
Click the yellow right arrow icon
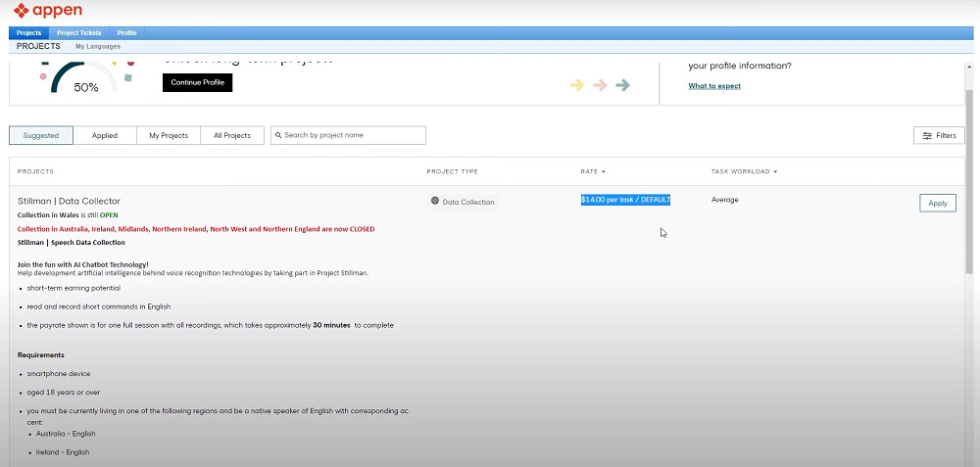[x=577, y=85]
